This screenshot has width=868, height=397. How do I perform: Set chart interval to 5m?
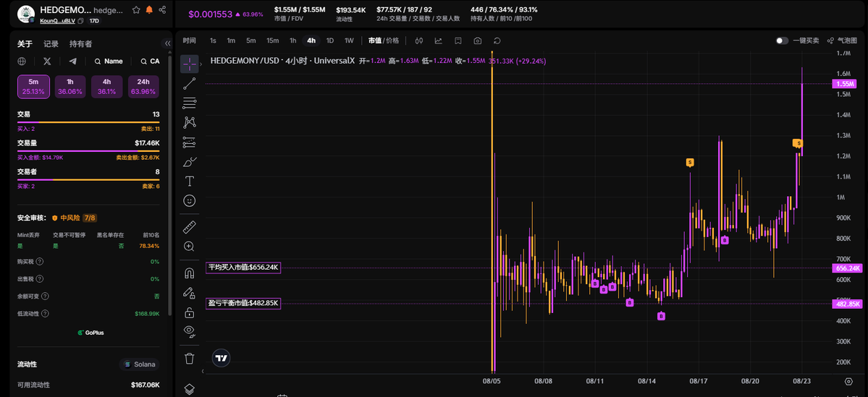(x=250, y=40)
